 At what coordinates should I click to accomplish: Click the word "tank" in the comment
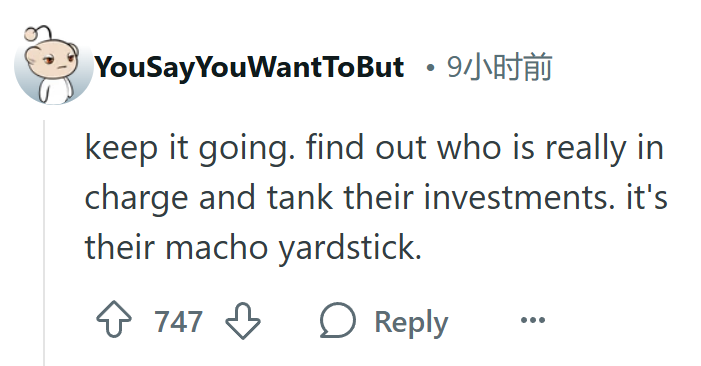click(x=300, y=197)
